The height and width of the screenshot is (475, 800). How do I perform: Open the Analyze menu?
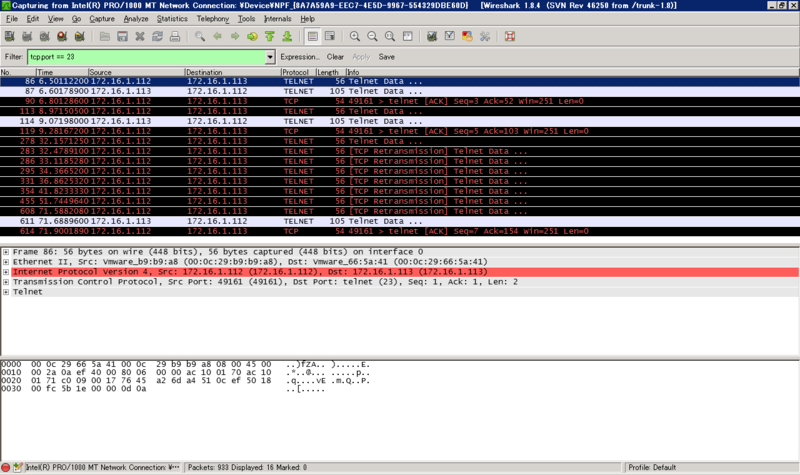coord(136,19)
